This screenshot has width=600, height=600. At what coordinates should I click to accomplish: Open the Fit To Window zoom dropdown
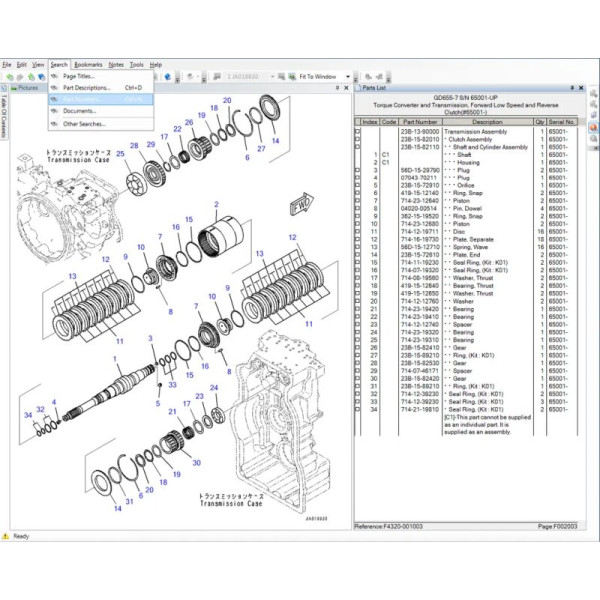click(348, 77)
